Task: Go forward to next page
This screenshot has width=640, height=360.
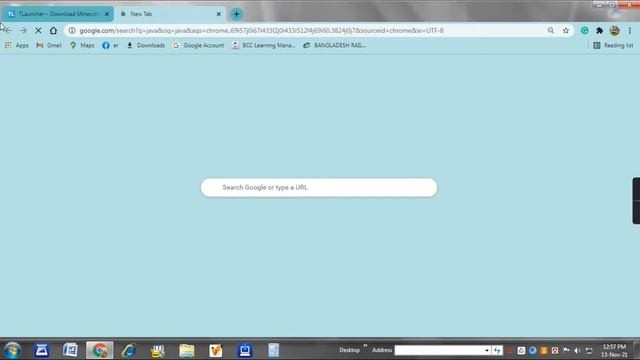Action: 23,31
